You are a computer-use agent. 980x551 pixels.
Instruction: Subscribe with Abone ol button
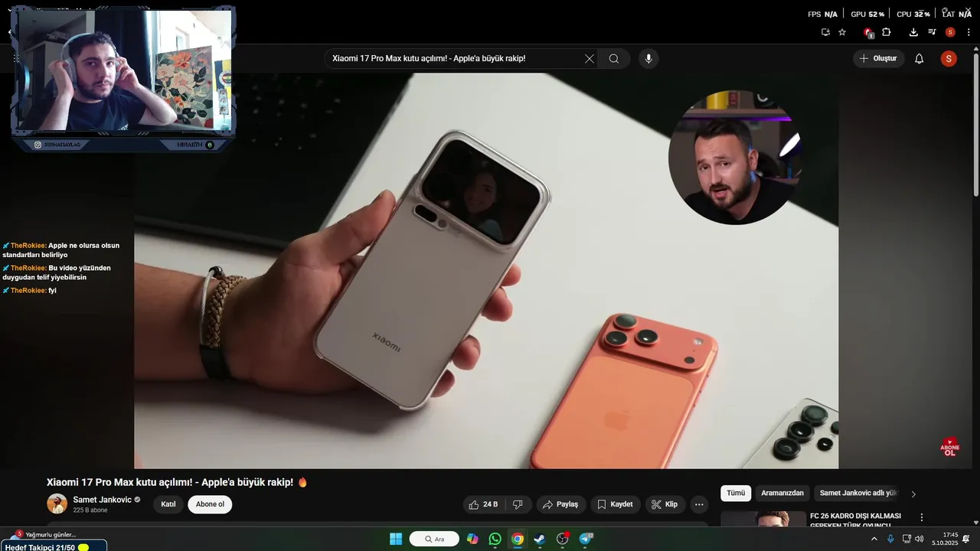click(x=210, y=504)
